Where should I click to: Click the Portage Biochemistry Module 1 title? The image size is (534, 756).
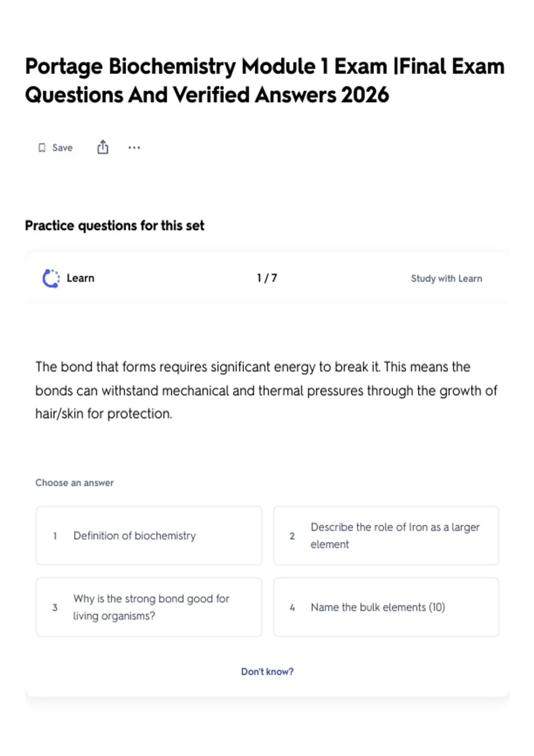(265, 80)
